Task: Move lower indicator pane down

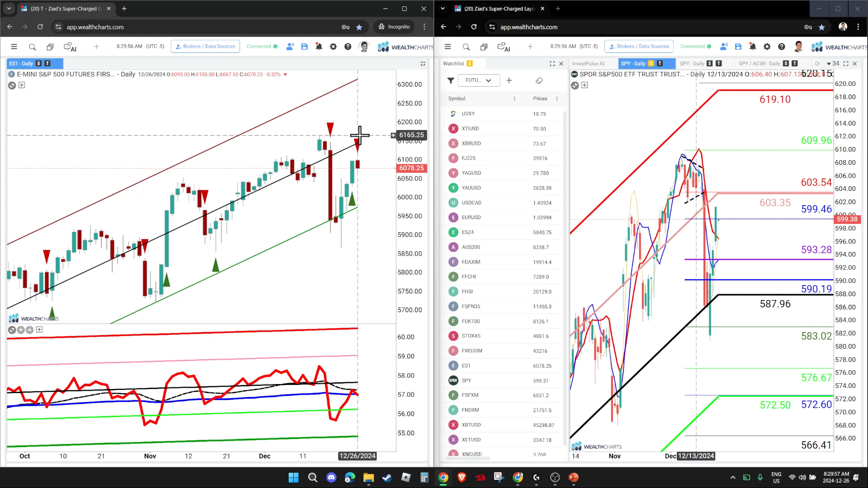Action: click(x=21, y=330)
